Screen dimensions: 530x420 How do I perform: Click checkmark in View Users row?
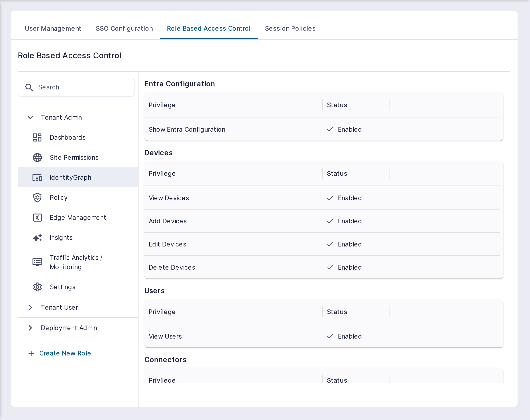pos(330,336)
